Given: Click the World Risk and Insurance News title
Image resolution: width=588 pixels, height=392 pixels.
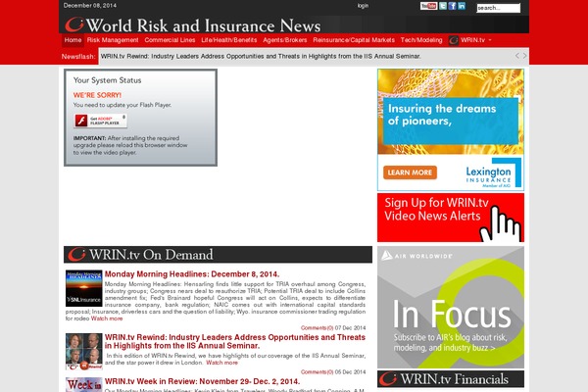Looking at the screenshot, I should 203,25.
